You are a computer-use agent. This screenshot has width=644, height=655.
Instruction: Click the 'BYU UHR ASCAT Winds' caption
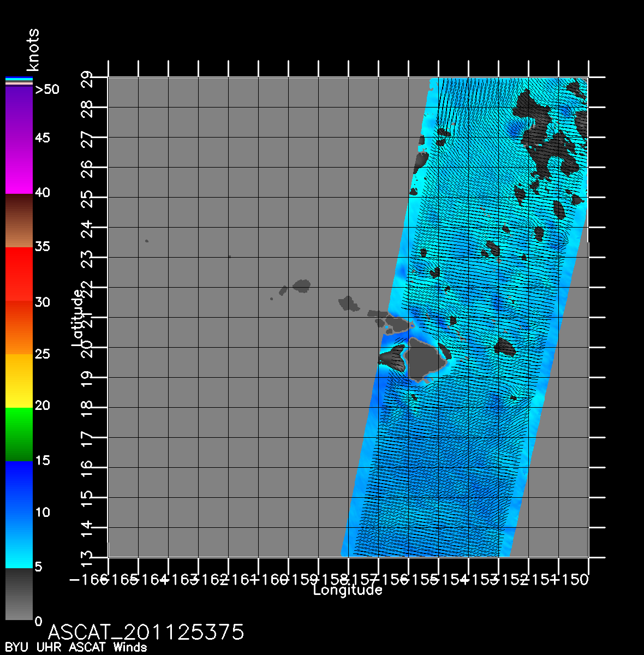(x=76, y=648)
